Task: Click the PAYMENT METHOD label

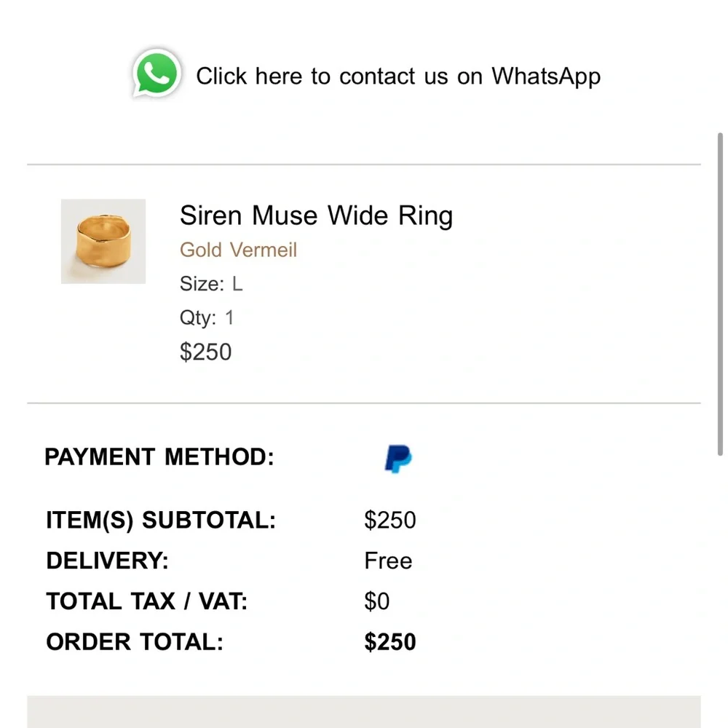Action: (159, 457)
